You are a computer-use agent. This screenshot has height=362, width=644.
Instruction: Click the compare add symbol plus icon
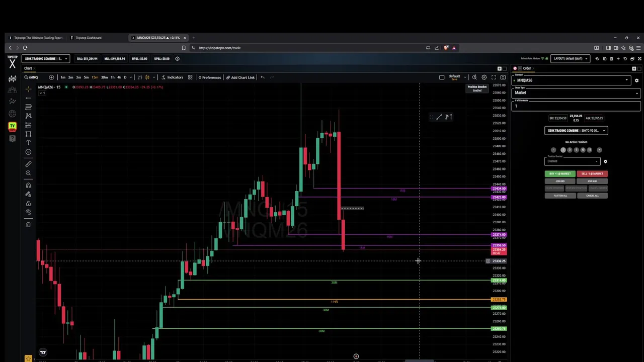51,77
